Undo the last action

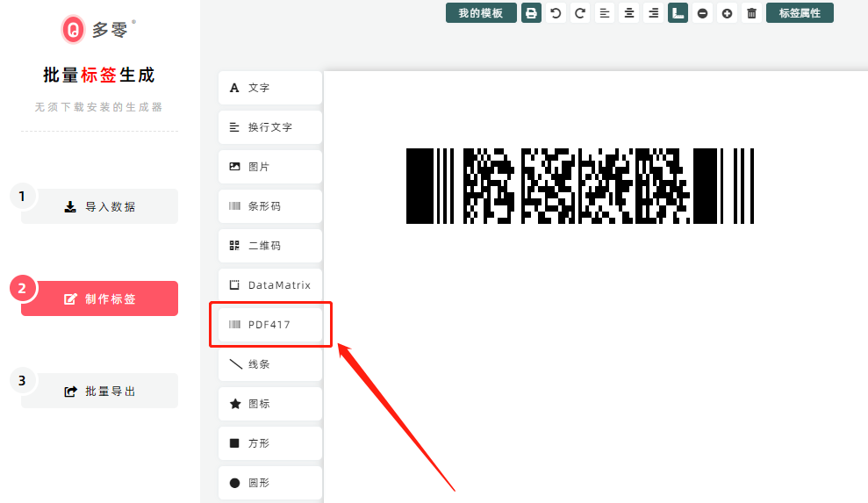pyautogui.click(x=556, y=13)
